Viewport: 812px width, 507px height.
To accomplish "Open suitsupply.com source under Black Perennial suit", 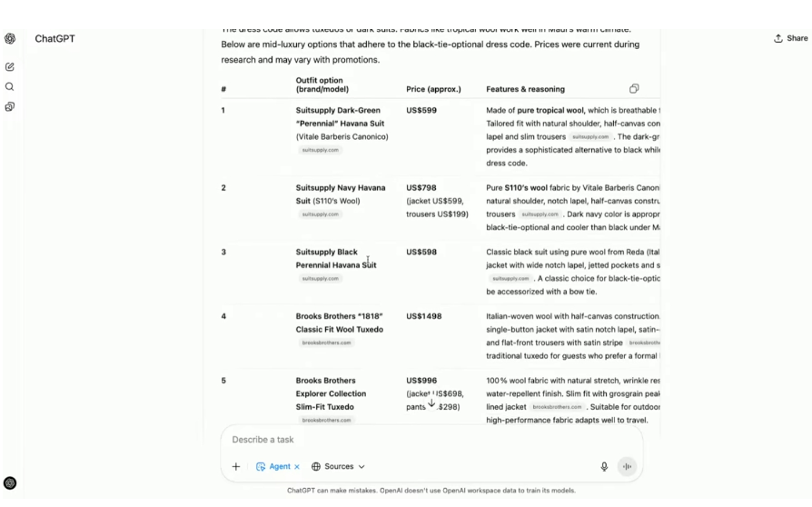I will click(321, 279).
